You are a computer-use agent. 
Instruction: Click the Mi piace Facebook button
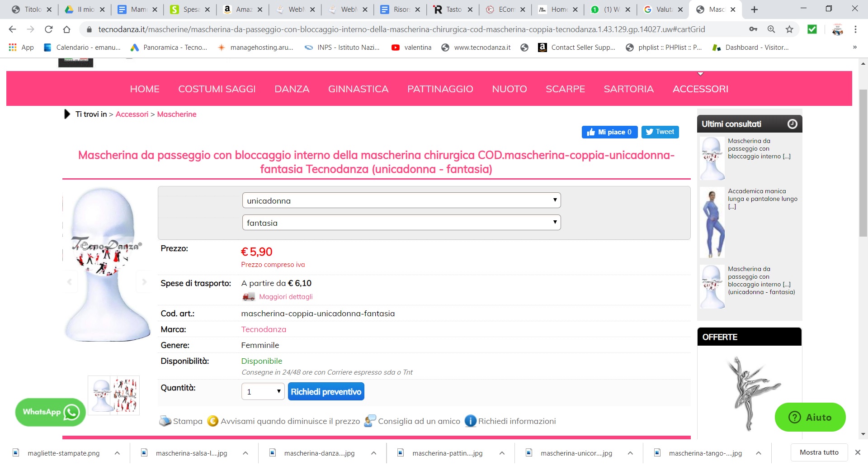pyautogui.click(x=609, y=132)
